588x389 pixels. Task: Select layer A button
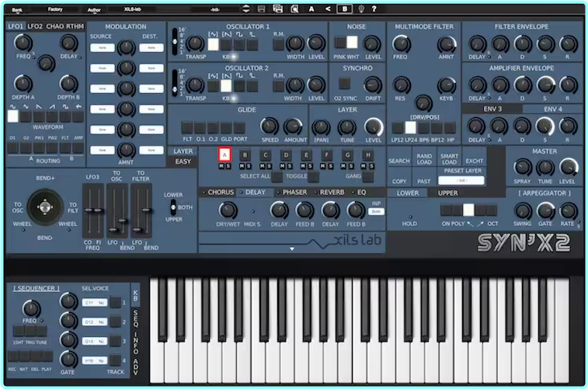(224, 155)
